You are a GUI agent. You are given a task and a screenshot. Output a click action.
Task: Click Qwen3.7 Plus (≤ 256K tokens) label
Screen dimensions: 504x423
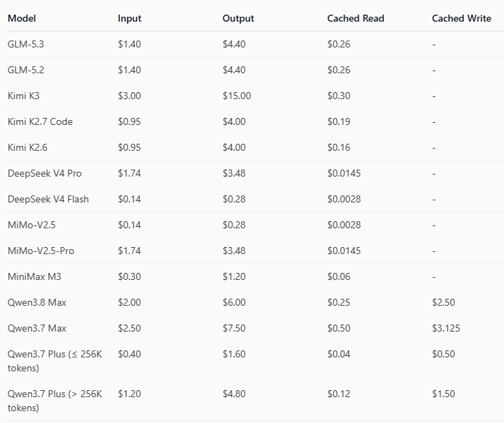tap(55, 361)
